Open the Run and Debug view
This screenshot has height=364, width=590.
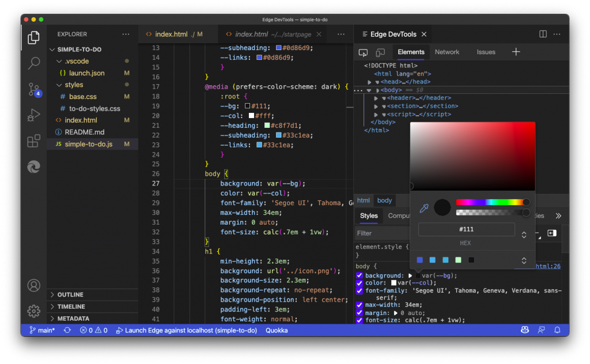tap(34, 115)
